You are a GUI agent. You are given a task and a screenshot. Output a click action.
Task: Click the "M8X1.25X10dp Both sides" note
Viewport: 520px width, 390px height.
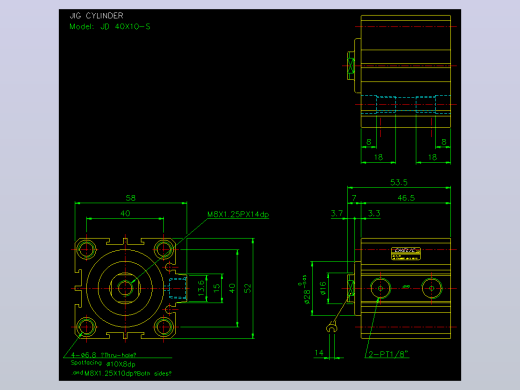pyautogui.click(x=128, y=374)
